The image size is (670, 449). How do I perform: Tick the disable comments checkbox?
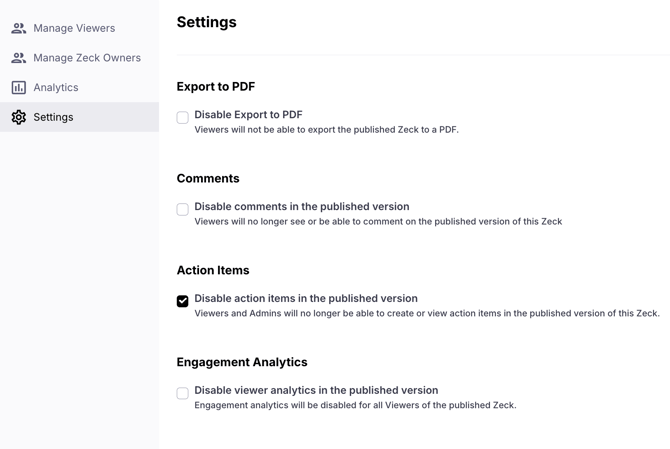(x=183, y=210)
